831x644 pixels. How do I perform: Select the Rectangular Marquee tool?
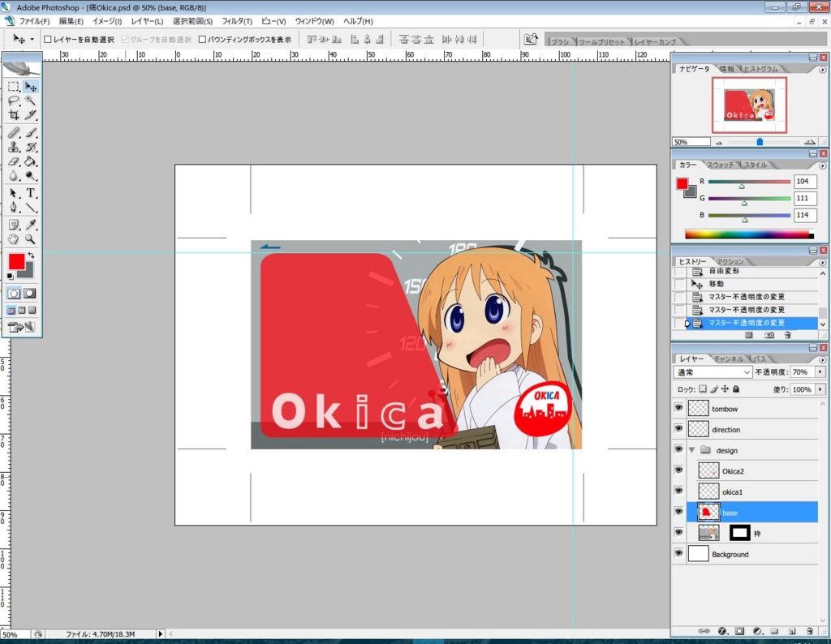14,86
